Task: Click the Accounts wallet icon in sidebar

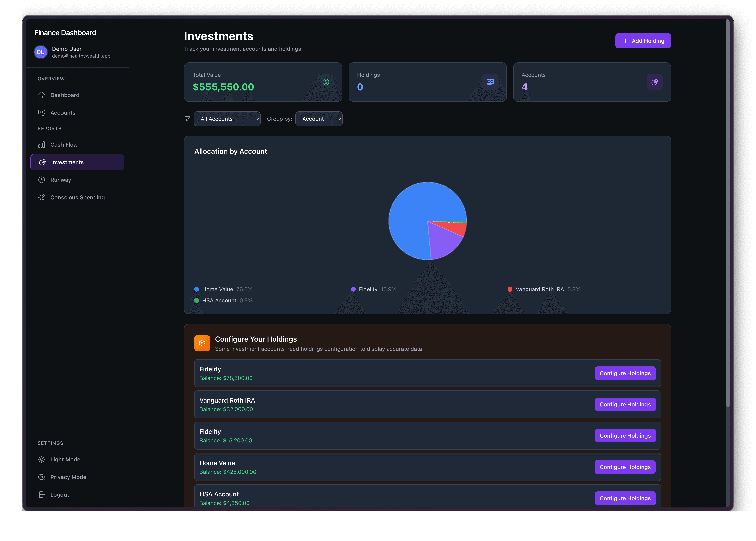Action: [x=42, y=113]
